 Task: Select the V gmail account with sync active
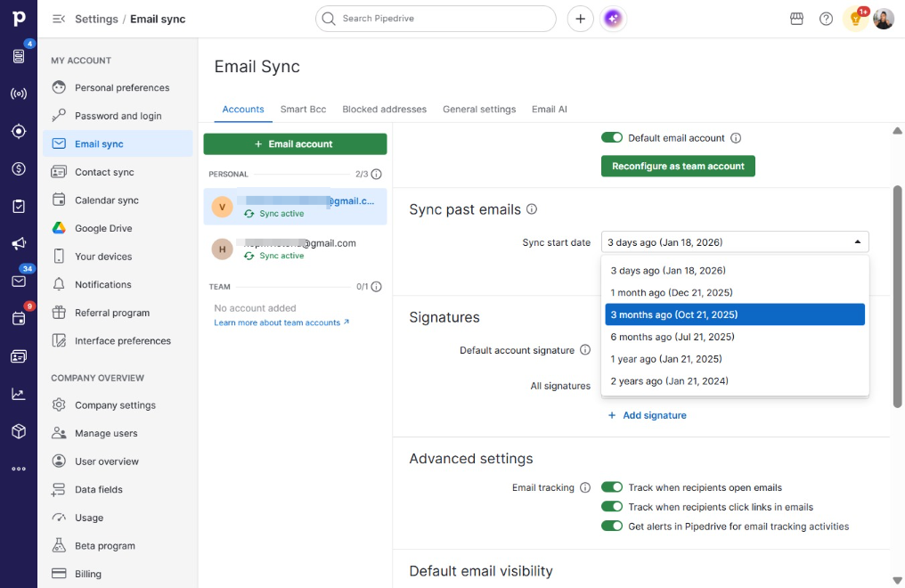(x=295, y=207)
